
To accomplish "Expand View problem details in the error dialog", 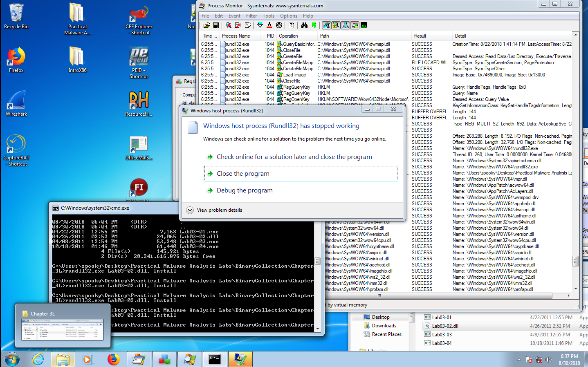I will tap(214, 210).
